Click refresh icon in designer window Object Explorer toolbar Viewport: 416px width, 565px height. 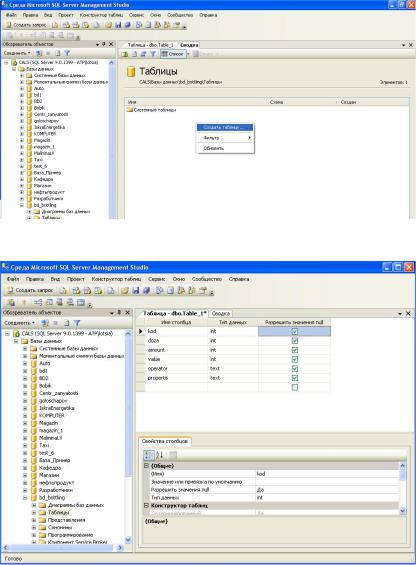click(x=66, y=323)
